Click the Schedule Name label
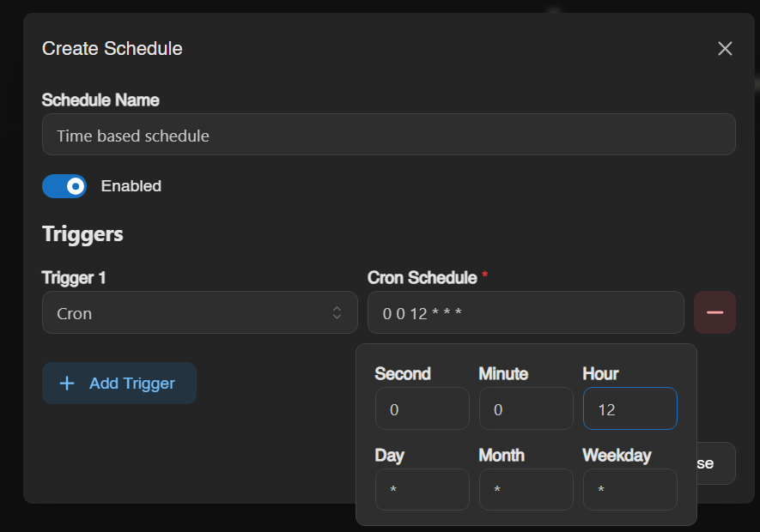The height and width of the screenshot is (532, 760). 100,100
